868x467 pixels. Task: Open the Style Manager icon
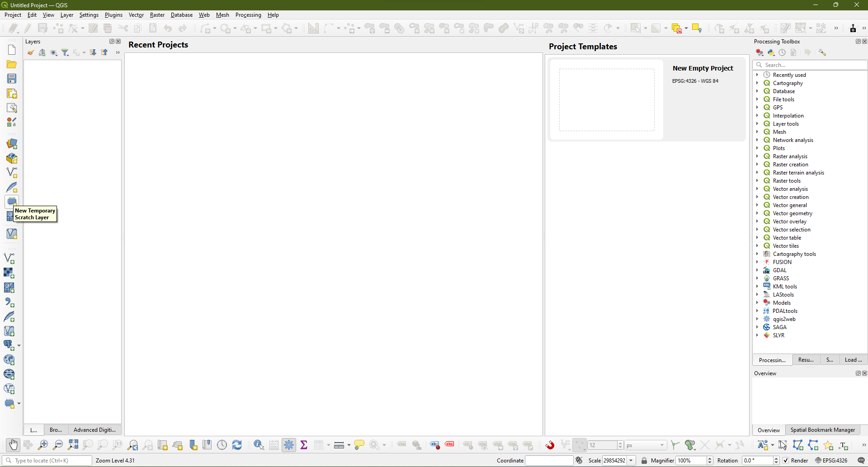click(12, 122)
